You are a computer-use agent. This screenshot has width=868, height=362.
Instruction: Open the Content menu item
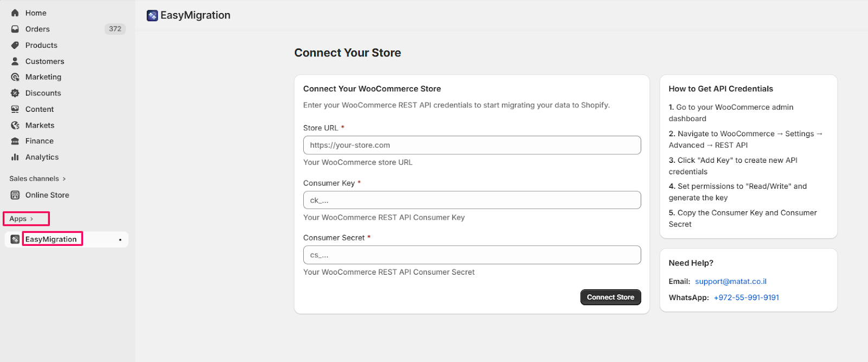(x=40, y=110)
